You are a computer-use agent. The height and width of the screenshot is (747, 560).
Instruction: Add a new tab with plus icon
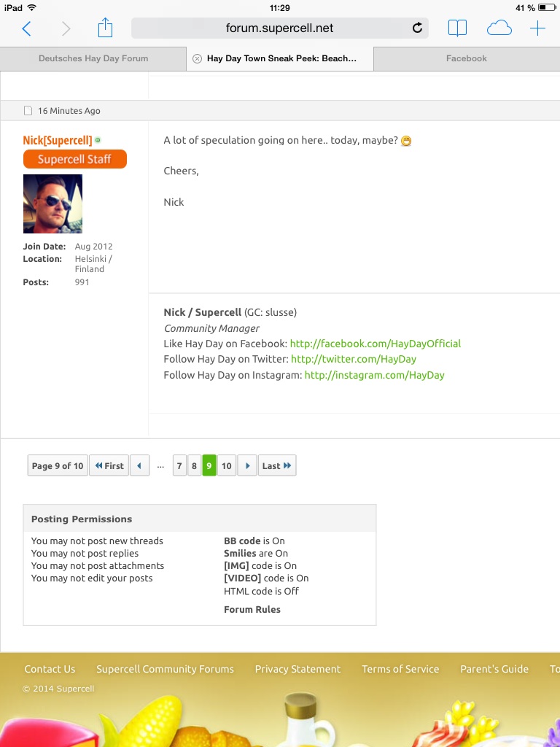[537, 28]
